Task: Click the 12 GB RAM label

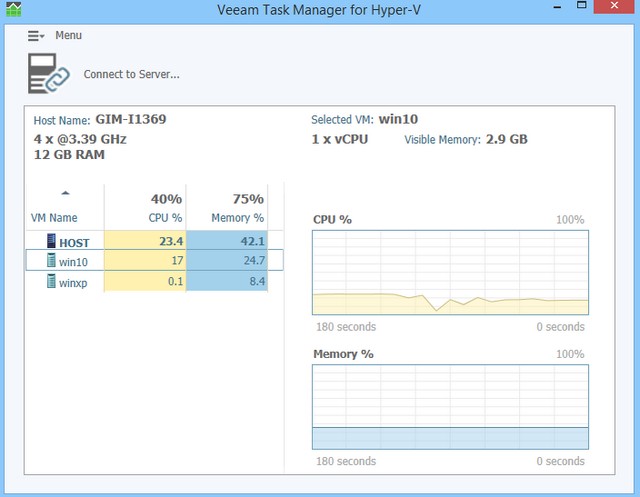Action: click(69, 155)
